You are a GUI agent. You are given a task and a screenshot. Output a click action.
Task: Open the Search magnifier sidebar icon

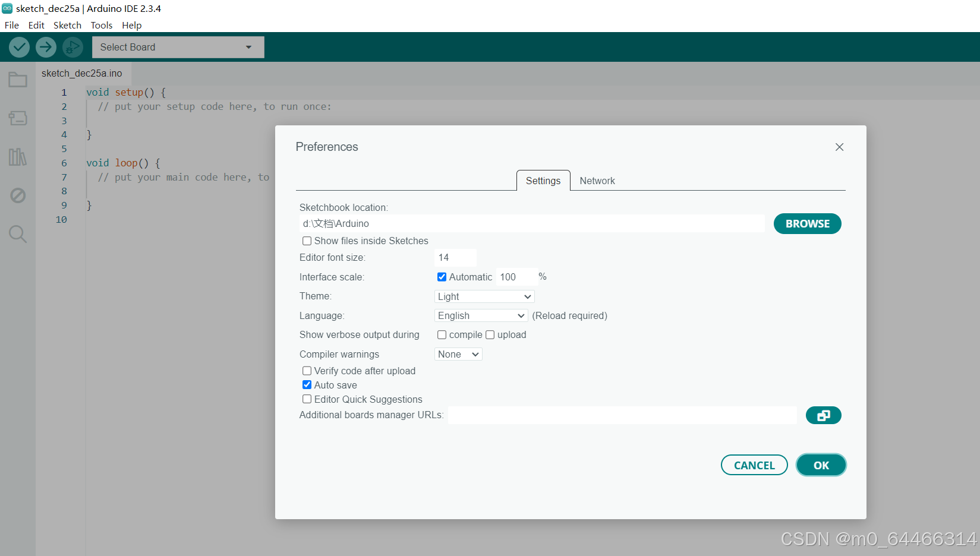(x=18, y=234)
